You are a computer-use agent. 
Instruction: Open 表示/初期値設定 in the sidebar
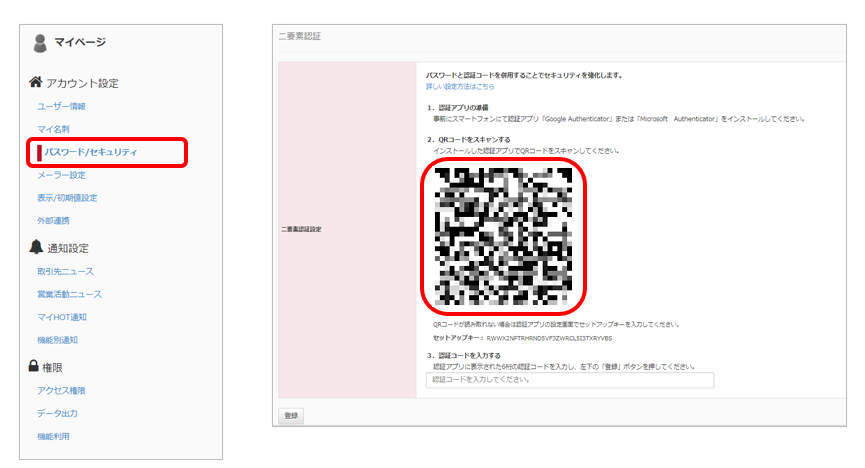[67, 198]
